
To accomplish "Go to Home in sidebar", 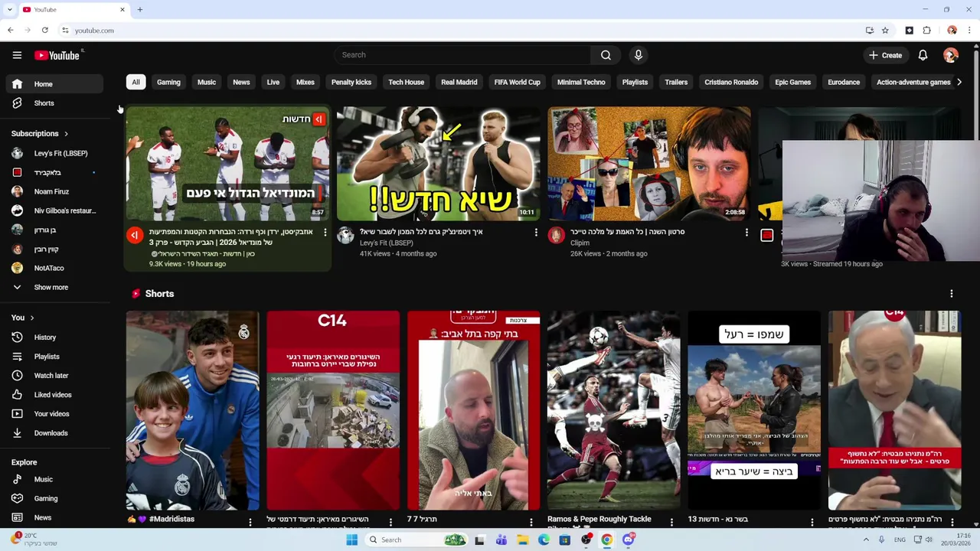I will [x=54, y=84].
